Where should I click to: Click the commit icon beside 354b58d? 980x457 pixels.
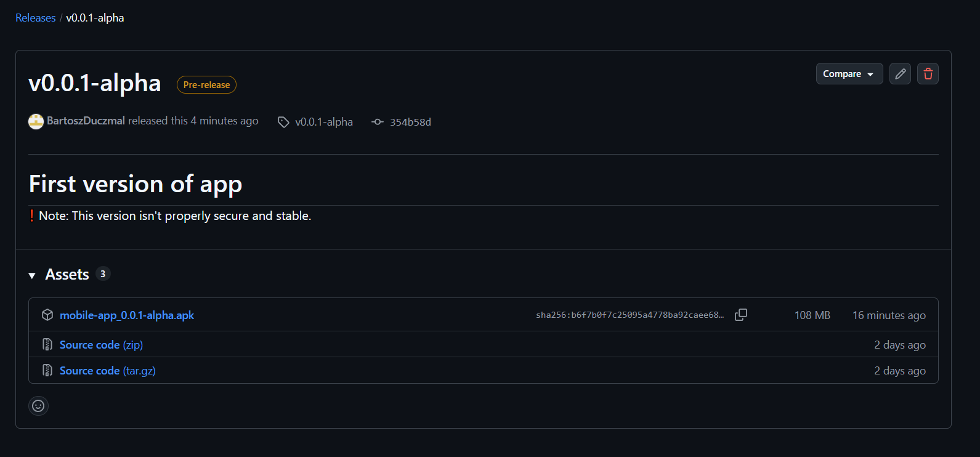378,122
